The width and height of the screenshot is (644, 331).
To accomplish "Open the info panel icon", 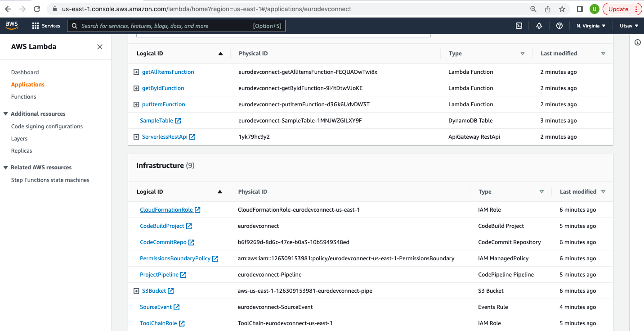I will pos(637,42).
